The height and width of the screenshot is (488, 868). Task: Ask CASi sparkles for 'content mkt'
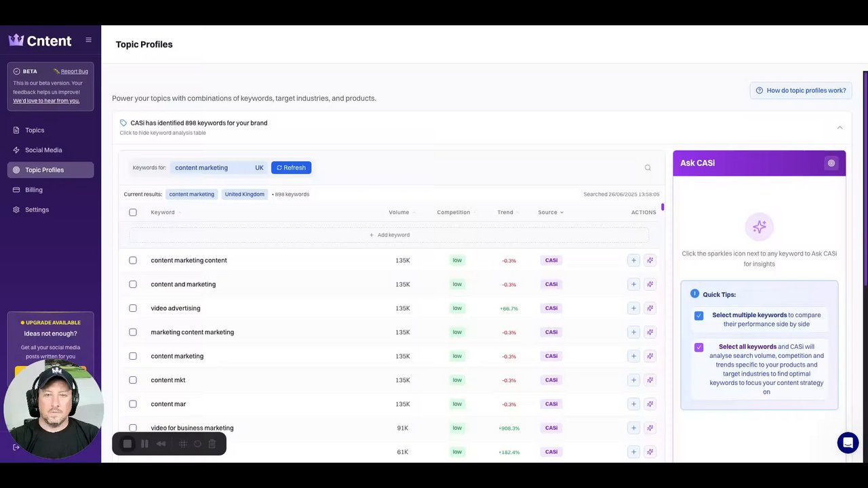tap(650, 380)
